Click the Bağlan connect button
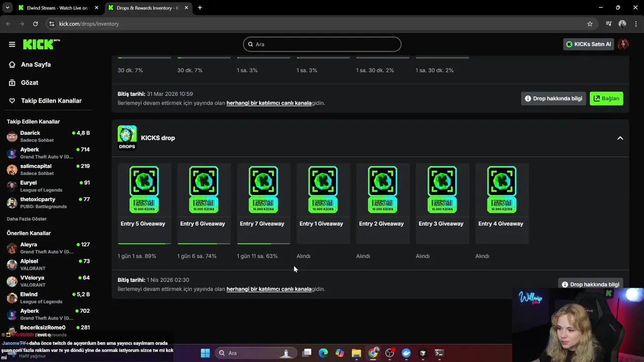644x362 pixels. click(606, 99)
